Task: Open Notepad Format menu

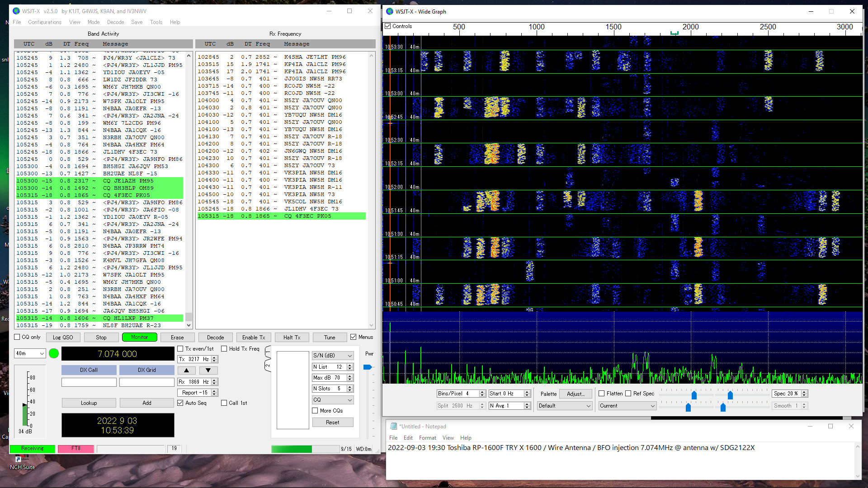Action: [x=427, y=438]
